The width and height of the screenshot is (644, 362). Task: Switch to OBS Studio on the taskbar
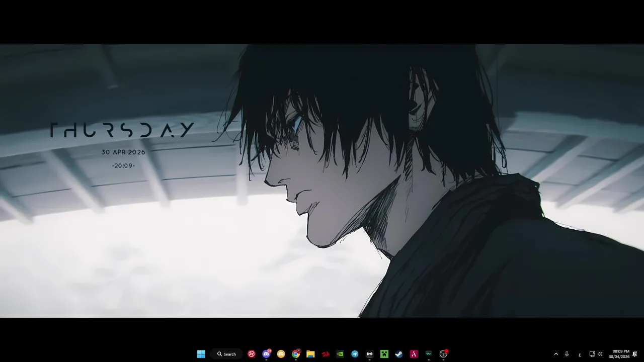point(443,354)
